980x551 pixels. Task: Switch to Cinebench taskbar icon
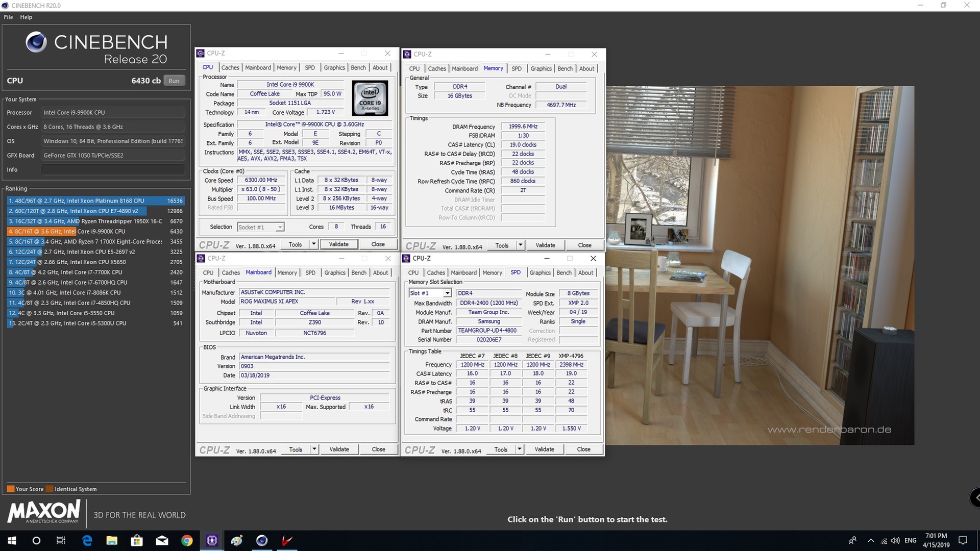point(262,540)
